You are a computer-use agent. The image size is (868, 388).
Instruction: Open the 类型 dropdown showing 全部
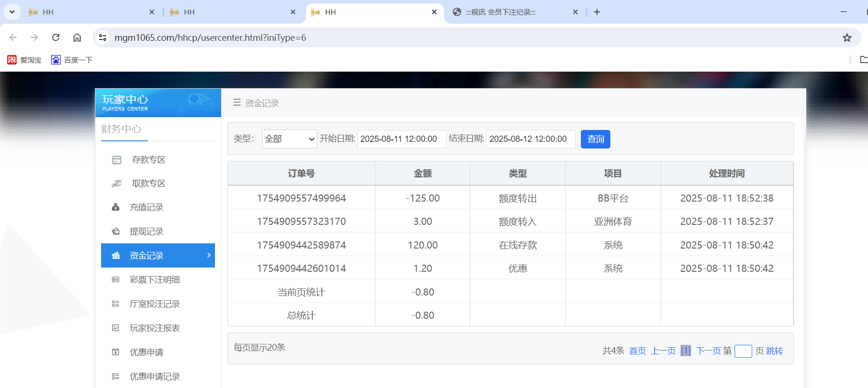tap(289, 139)
